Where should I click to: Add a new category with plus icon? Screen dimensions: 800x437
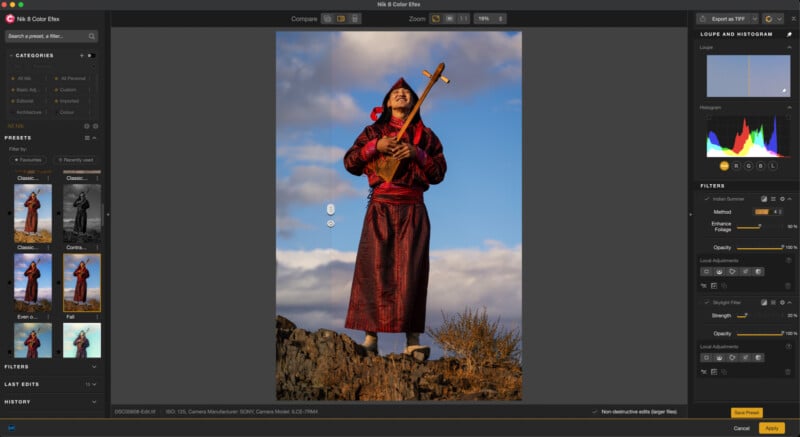tap(81, 55)
